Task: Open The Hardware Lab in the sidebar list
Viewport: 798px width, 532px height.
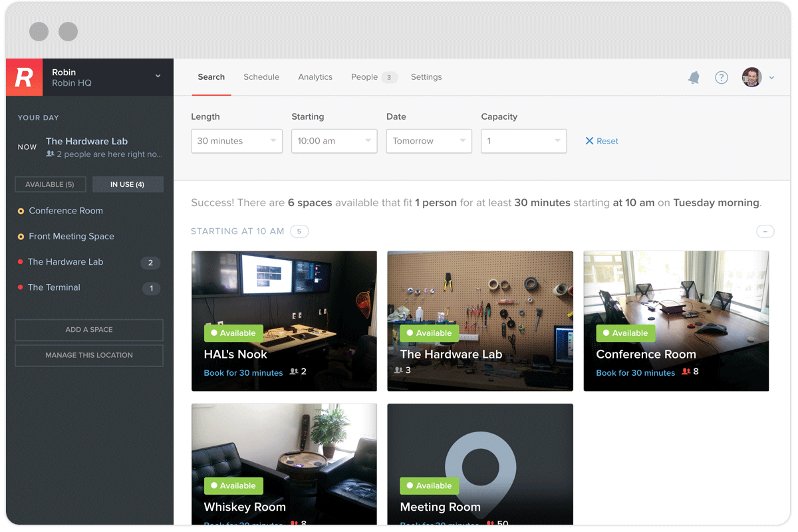Action: [66, 262]
